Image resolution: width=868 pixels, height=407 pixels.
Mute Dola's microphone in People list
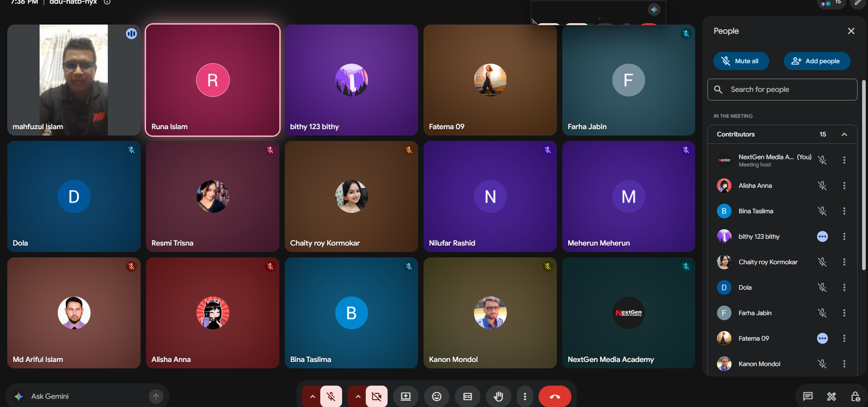pos(823,287)
